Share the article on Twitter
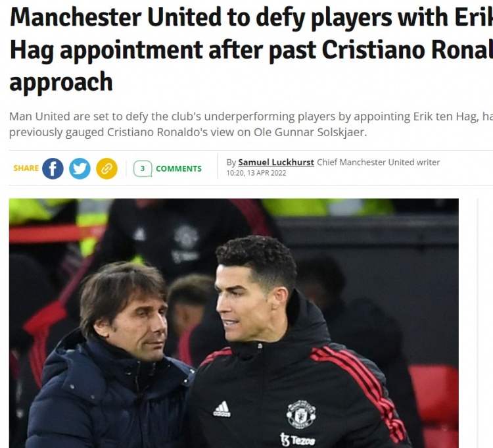The width and height of the screenshot is (493, 448). [x=80, y=168]
